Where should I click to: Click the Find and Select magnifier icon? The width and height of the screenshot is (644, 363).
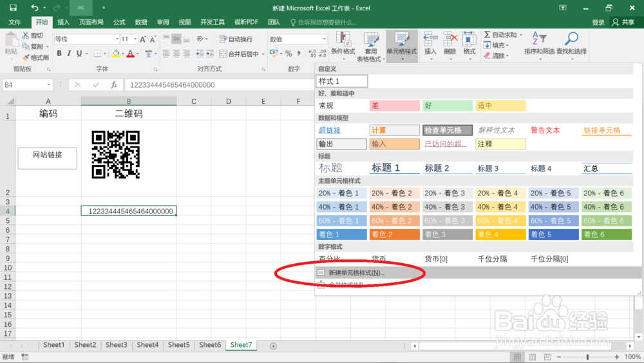click(x=571, y=39)
